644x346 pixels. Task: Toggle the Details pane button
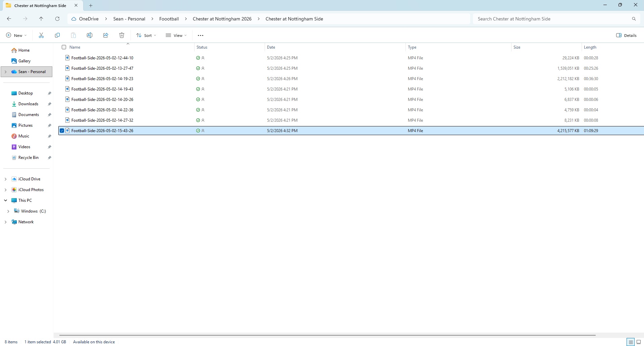click(626, 35)
